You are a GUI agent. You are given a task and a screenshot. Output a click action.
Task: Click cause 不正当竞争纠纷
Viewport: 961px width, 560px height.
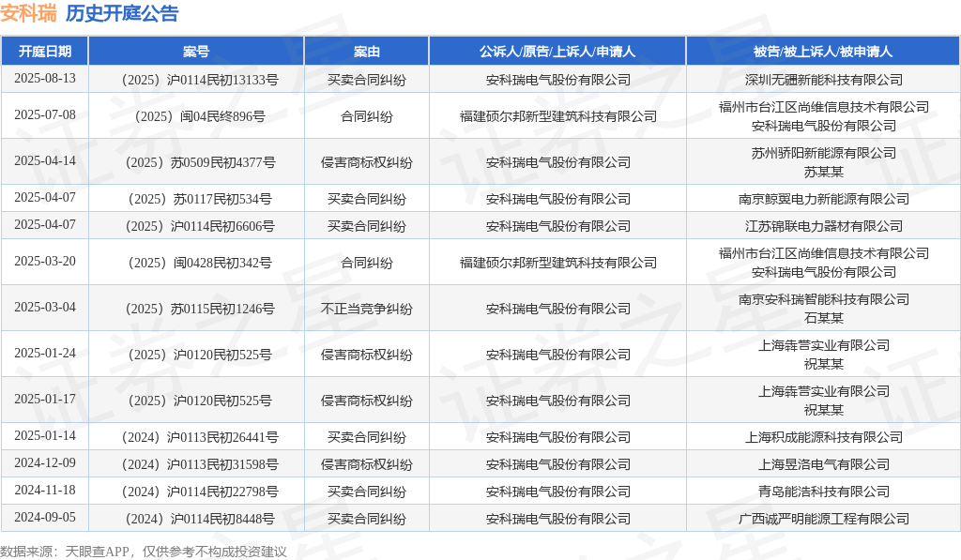tap(367, 309)
